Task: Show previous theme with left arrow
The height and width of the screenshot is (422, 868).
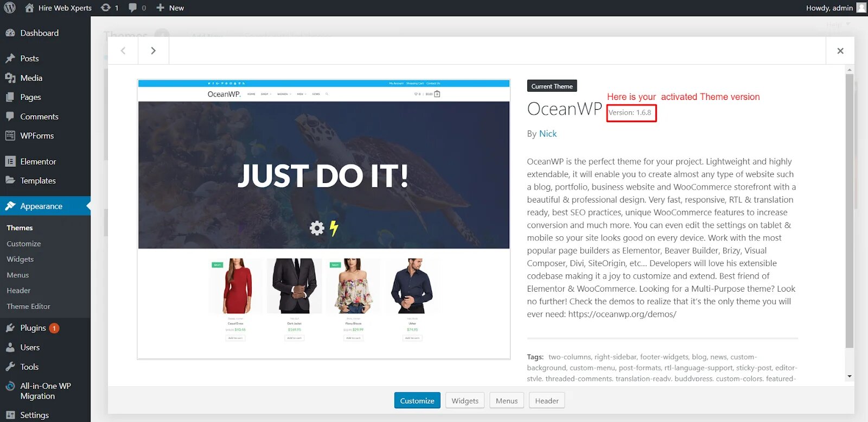Action: pyautogui.click(x=123, y=51)
